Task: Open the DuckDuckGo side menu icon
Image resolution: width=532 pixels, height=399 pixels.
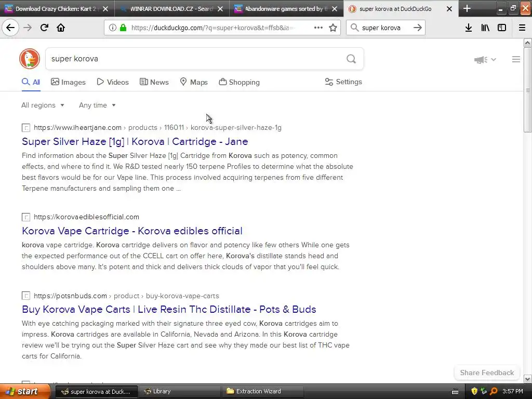Action: click(516, 59)
